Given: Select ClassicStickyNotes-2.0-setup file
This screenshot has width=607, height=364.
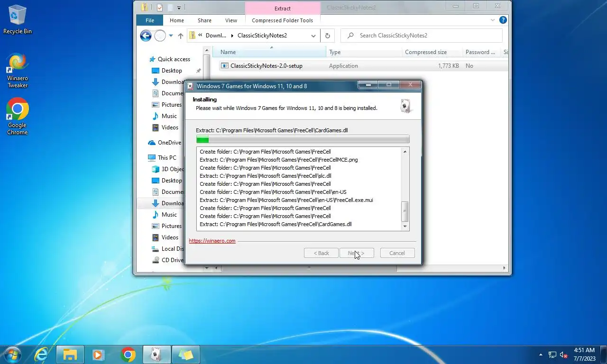Looking at the screenshot, I should 266,66.
